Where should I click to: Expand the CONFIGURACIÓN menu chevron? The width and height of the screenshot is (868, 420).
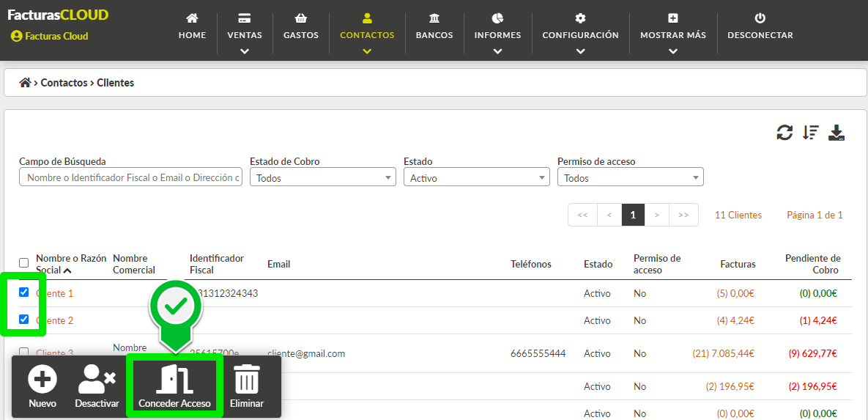(x=580, y=51)
